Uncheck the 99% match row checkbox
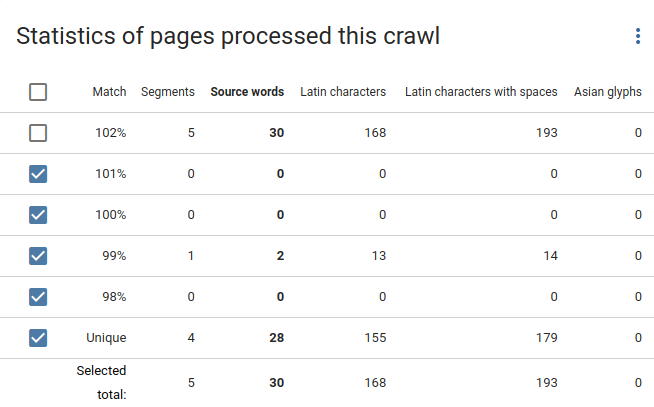Screen dimensions: 654x407 tap(38, 256)
